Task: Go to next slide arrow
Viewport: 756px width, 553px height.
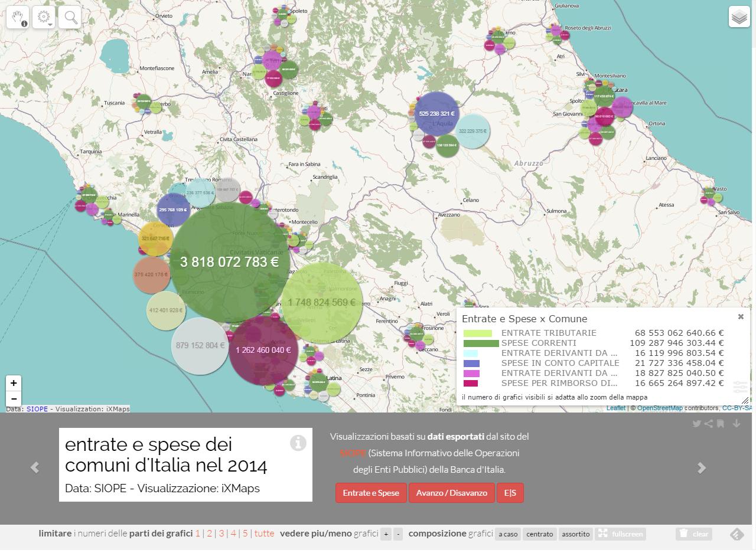Action: point(702,467)
